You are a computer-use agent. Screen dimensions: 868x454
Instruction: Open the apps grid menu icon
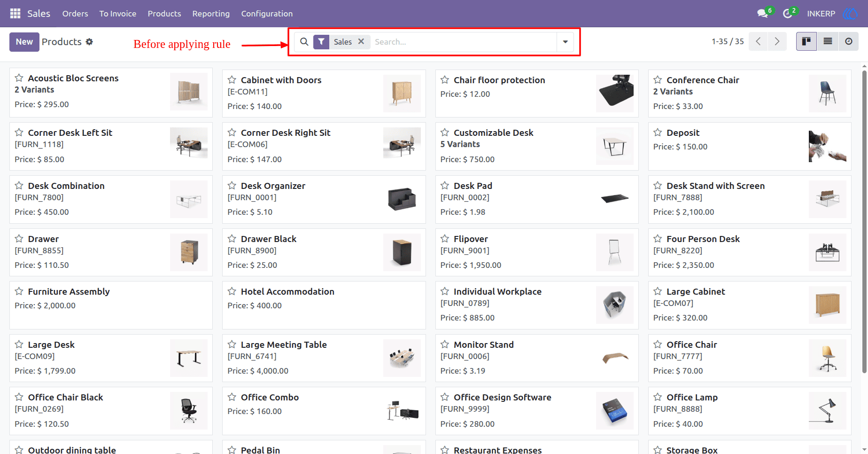tap(15, 14)
